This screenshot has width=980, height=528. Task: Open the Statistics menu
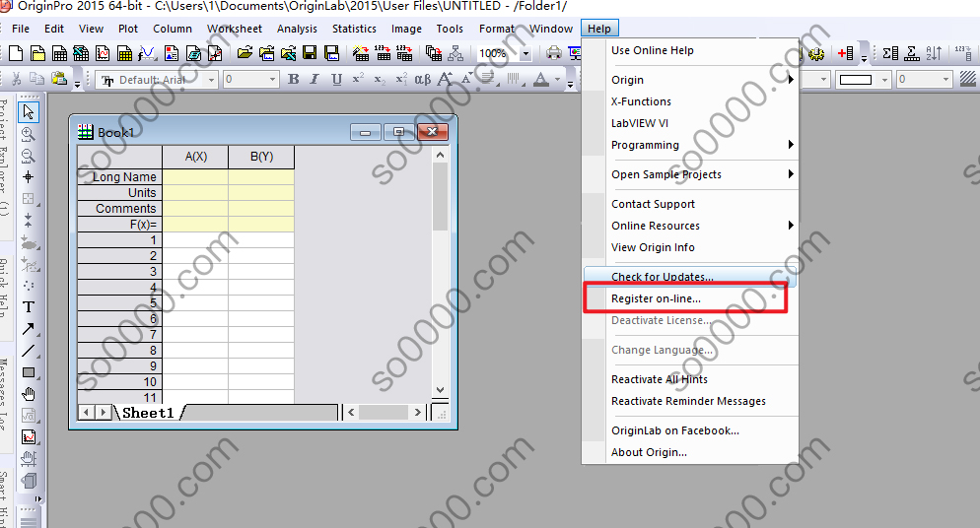(x=354, y=29)
